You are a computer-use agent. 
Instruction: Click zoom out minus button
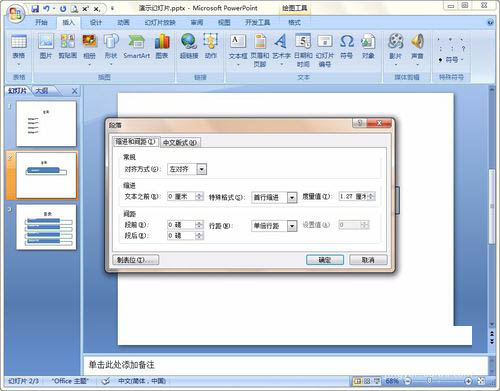[x=408, y=381]
